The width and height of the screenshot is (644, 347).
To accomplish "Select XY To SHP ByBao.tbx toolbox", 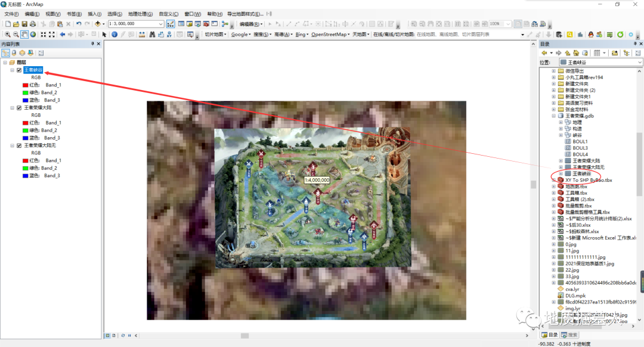I will tap(589, 180).
